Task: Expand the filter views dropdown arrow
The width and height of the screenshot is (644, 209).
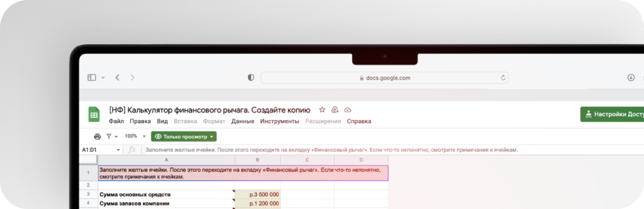Action: tap(116, 137)
